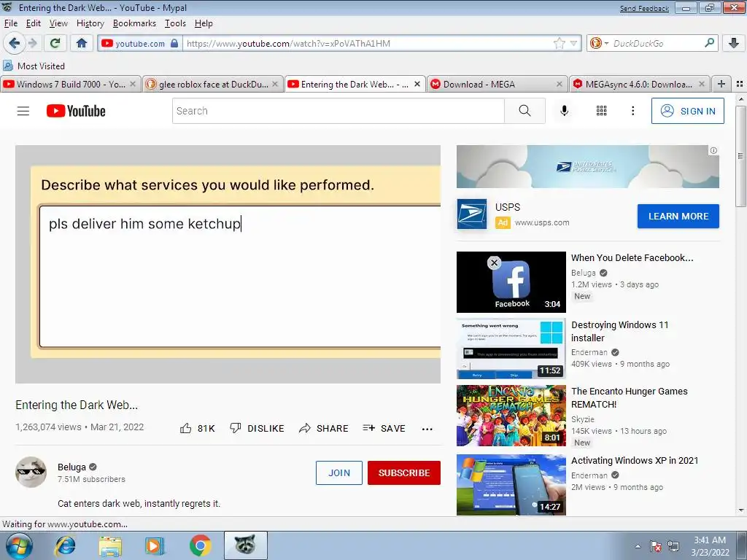Open the History menu
747x560 pixels.
pos(90,23)
